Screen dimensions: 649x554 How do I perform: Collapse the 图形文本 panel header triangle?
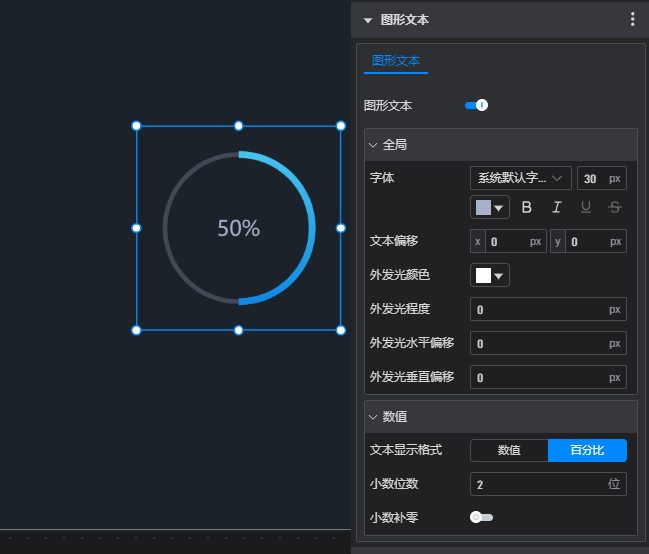coord(368,20)
